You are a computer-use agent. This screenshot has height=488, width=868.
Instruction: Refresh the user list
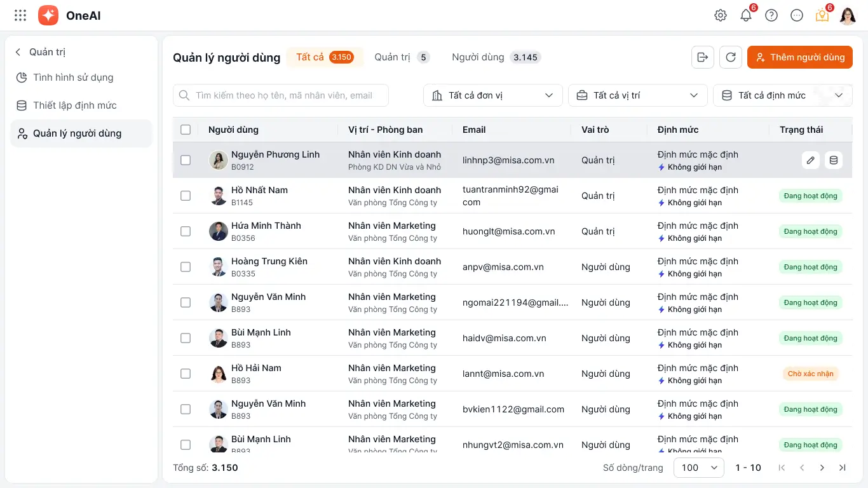[x=731, y=57]
